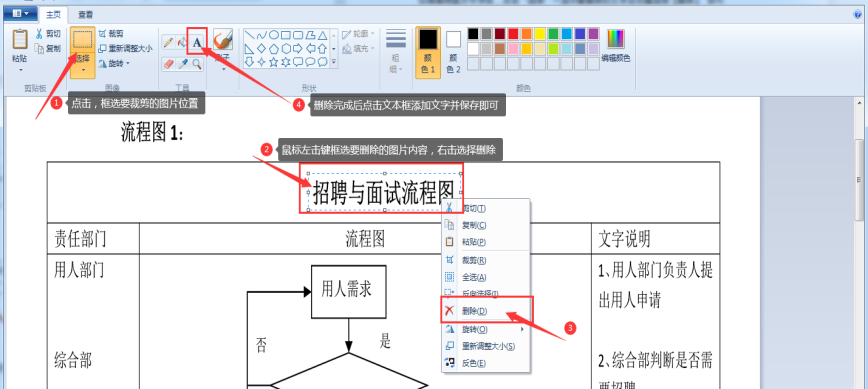Screen dimensions: 868x389
Task: Select the Text tool (A)
Action: (197, 43)
